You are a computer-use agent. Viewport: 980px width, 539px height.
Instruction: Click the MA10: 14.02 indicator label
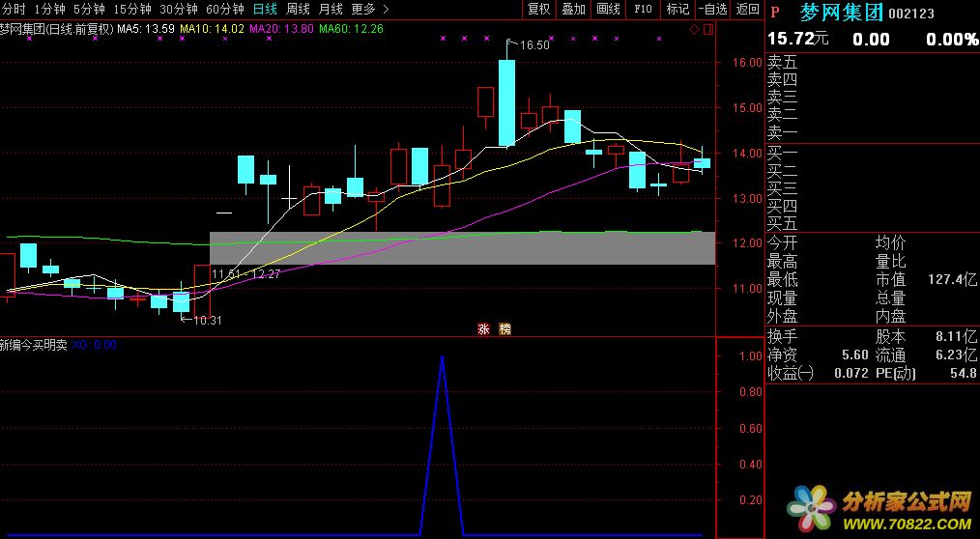(212, 29)
